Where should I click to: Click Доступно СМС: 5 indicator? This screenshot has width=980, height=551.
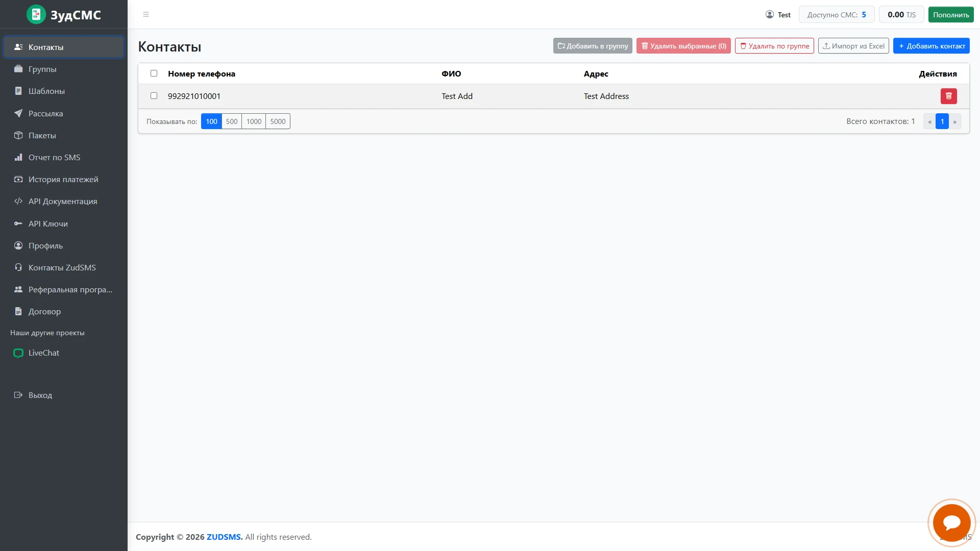(x=837, y=14)
